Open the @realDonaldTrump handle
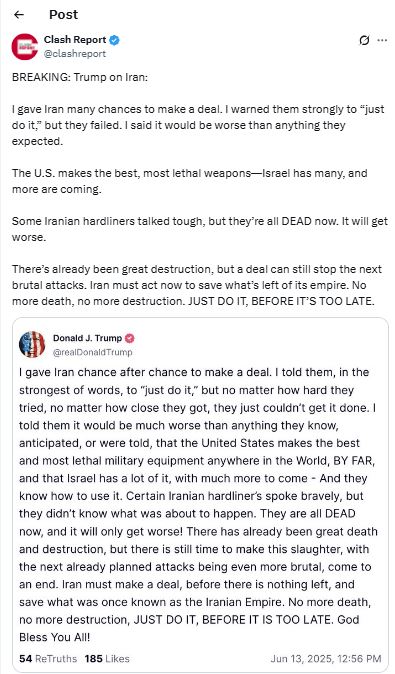This screenshot has width=395, height=674. (92, 352)
